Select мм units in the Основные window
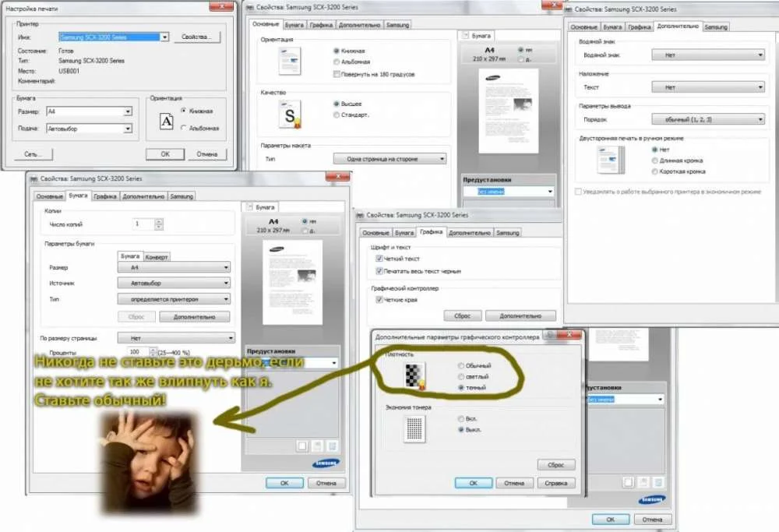 click(x=520, y=50)
